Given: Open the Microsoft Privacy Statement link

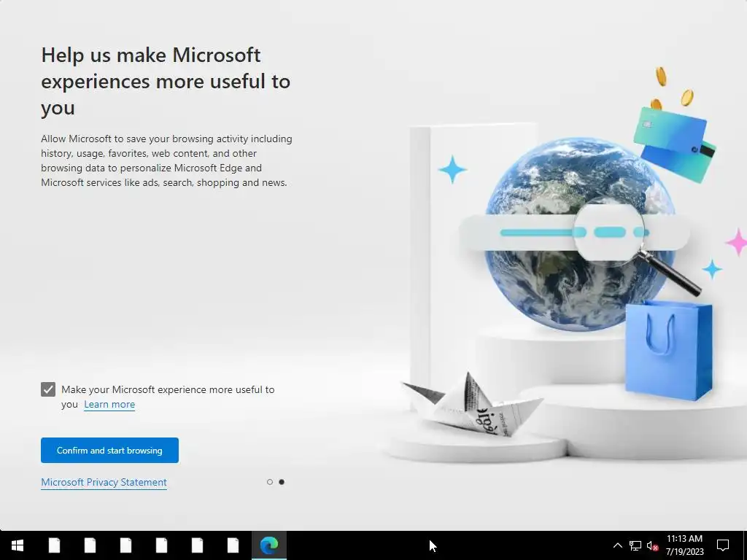Looking at the screenshot, I should tap(104, 483).
